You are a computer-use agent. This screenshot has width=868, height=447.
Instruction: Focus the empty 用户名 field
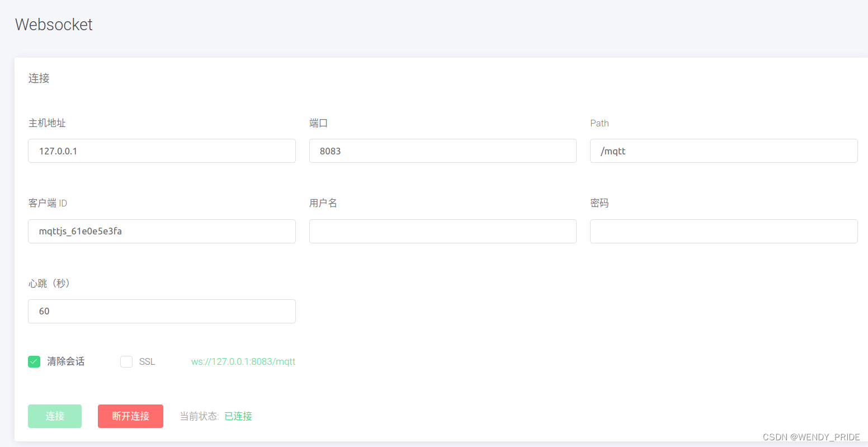point(442,231)
